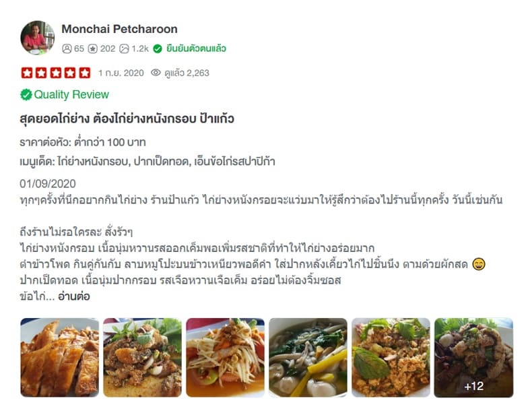The height and width of the screenshot is (413, 532).
Task: Click the Quality Review label text
Action: (71, 95)
